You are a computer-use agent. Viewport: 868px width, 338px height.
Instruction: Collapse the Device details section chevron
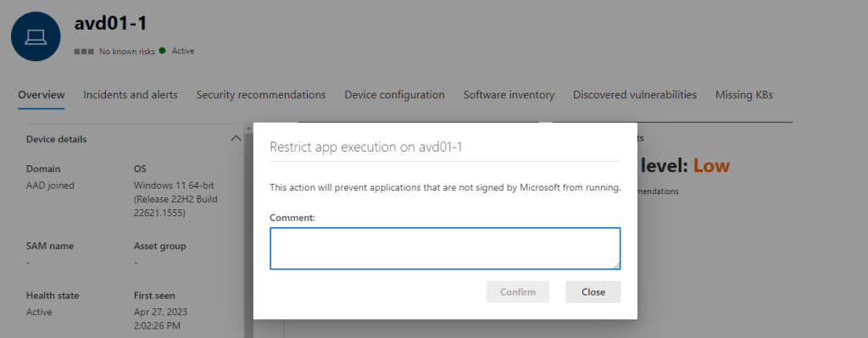(236, 138)
